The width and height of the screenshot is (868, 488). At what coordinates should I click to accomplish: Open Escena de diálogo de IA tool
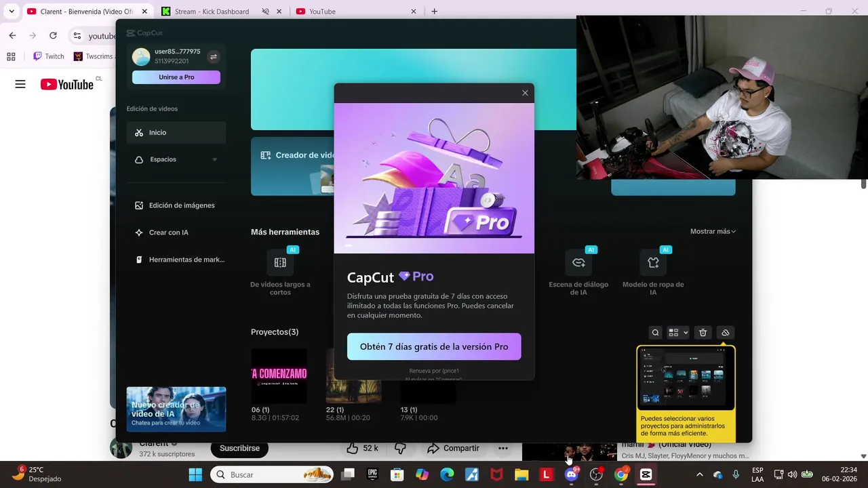click(578, 272)
